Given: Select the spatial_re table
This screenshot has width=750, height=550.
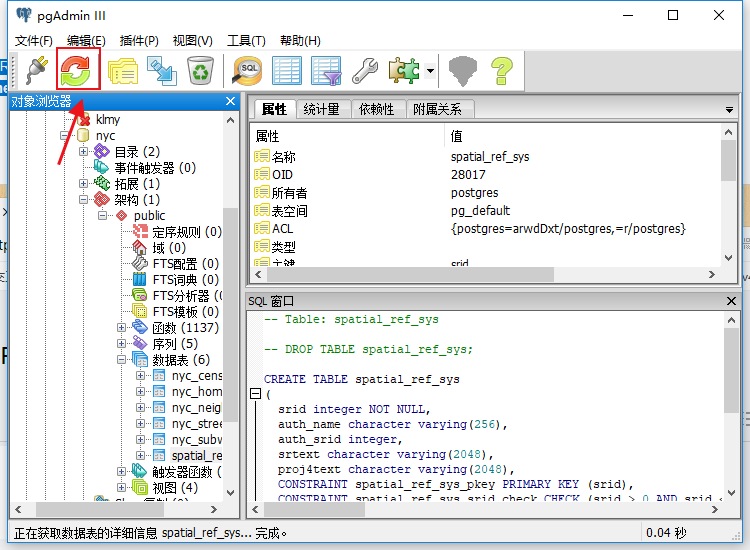Looking at the screenshot, I should coord(197,456).
